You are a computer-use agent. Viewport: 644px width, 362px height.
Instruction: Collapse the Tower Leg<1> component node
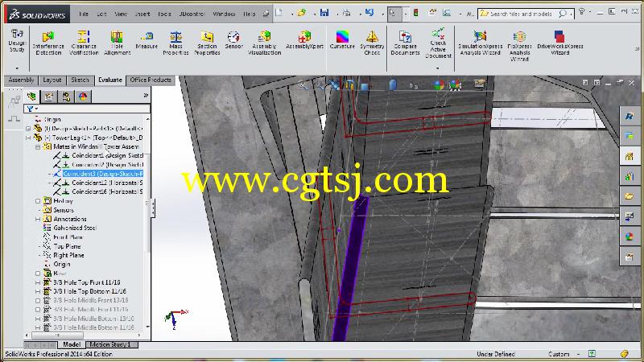pos(28,138)
